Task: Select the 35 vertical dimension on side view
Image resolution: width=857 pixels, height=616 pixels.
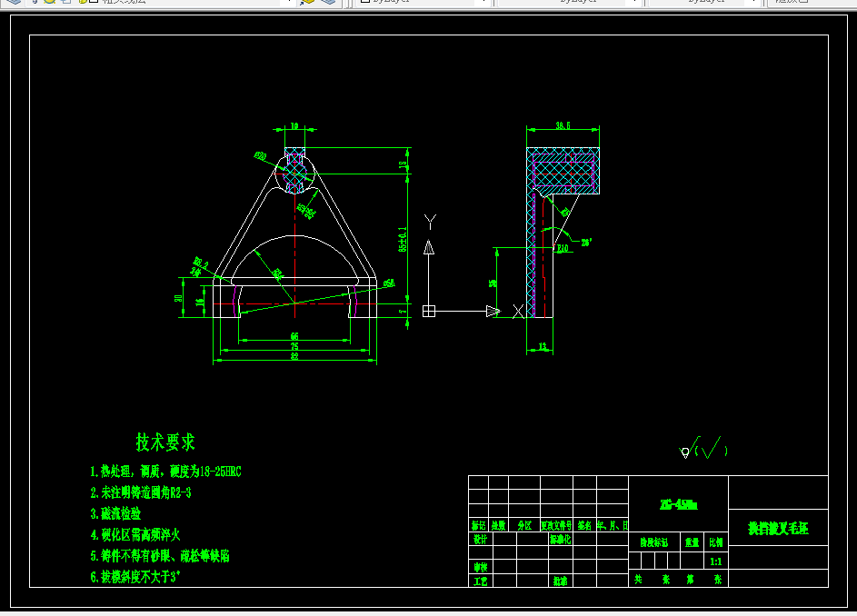Action: pos(493,283)
